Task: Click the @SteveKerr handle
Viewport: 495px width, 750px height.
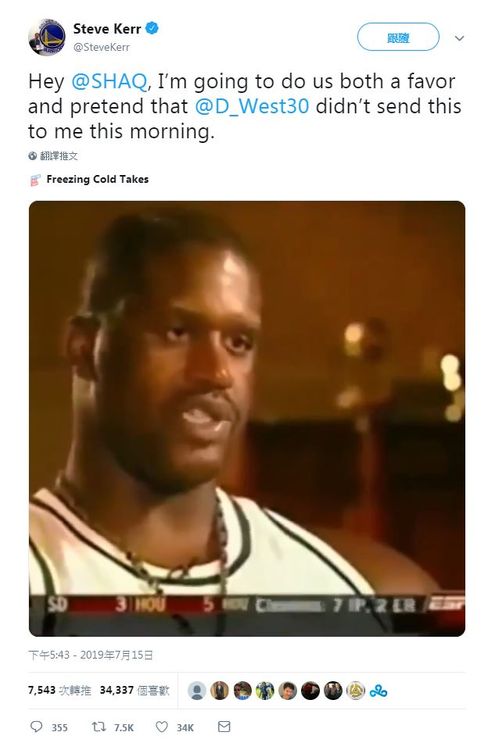Action: [x=101, y=47]
